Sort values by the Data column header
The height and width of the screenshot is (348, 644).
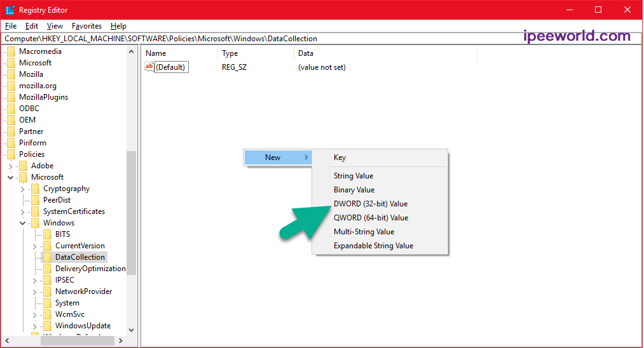coord(385,53)
